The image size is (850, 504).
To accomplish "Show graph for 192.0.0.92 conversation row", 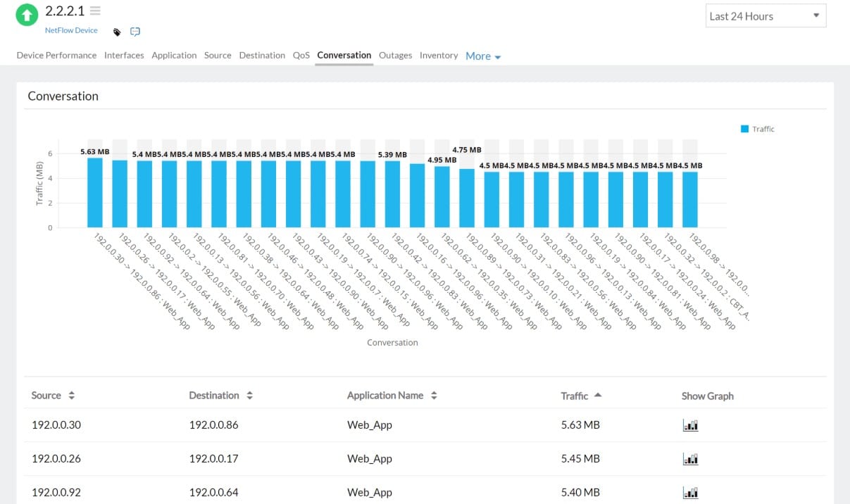I will [691, 493].
